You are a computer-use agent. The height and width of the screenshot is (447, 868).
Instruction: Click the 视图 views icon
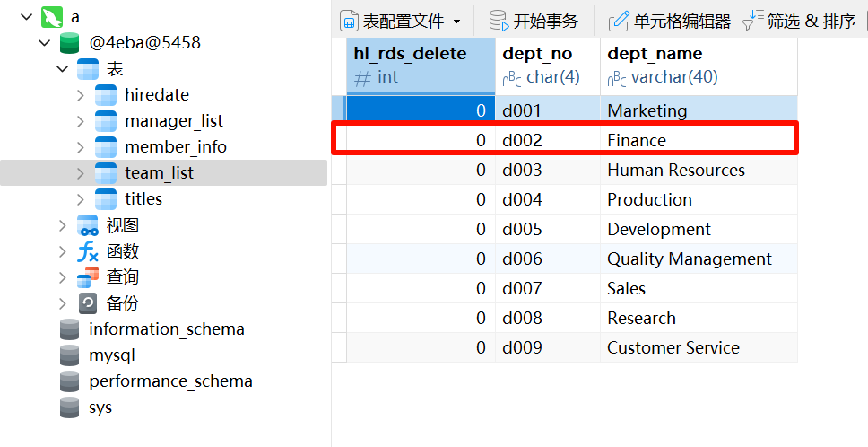point(88,225)
